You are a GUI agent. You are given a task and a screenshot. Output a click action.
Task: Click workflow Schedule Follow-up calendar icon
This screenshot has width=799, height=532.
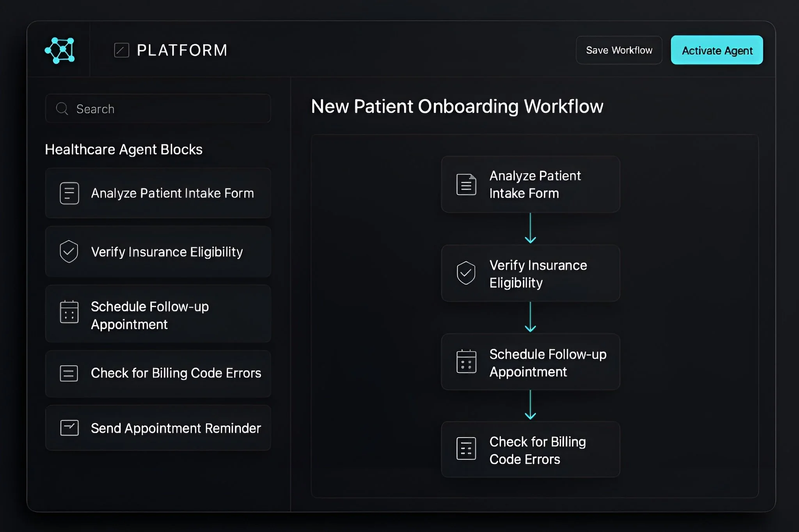[466, 362]
